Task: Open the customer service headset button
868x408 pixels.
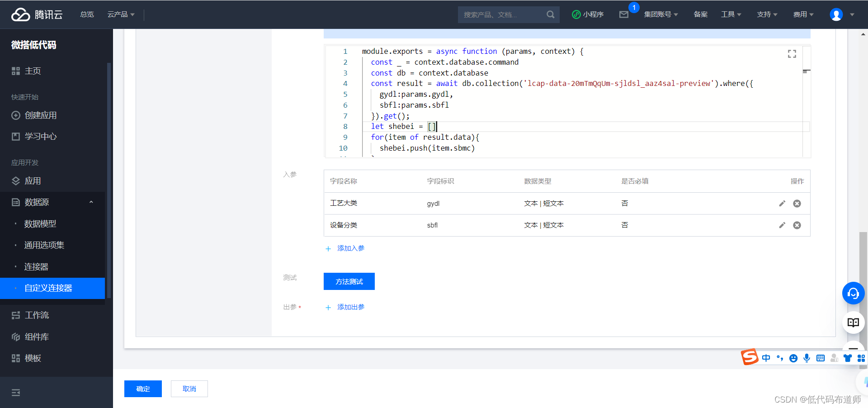Action: pos(853,294)
